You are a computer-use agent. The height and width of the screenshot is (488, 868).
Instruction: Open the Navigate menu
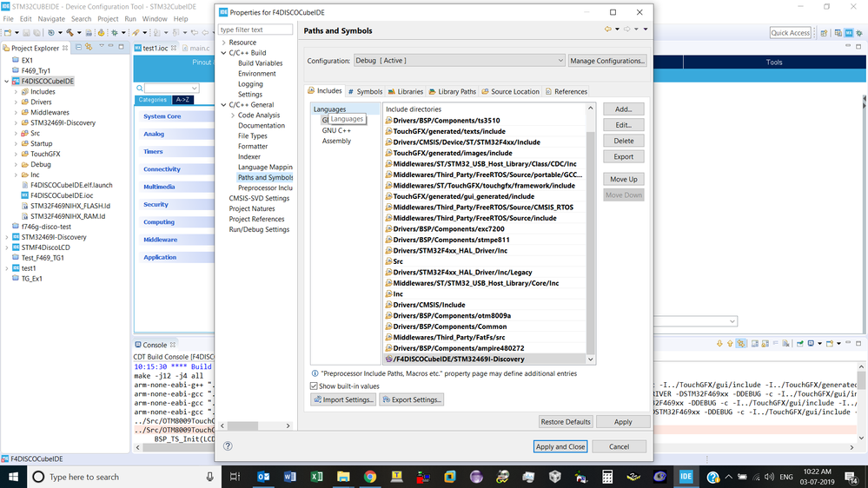(51, 19)
